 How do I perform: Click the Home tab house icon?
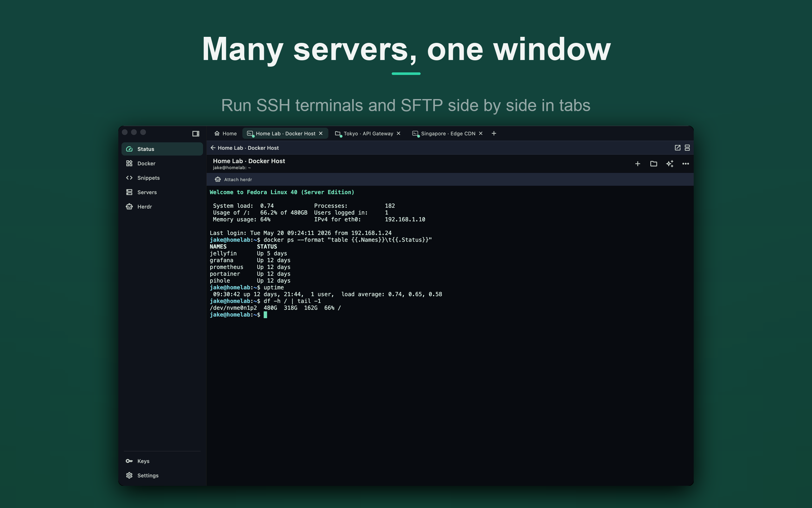(217, 133)
